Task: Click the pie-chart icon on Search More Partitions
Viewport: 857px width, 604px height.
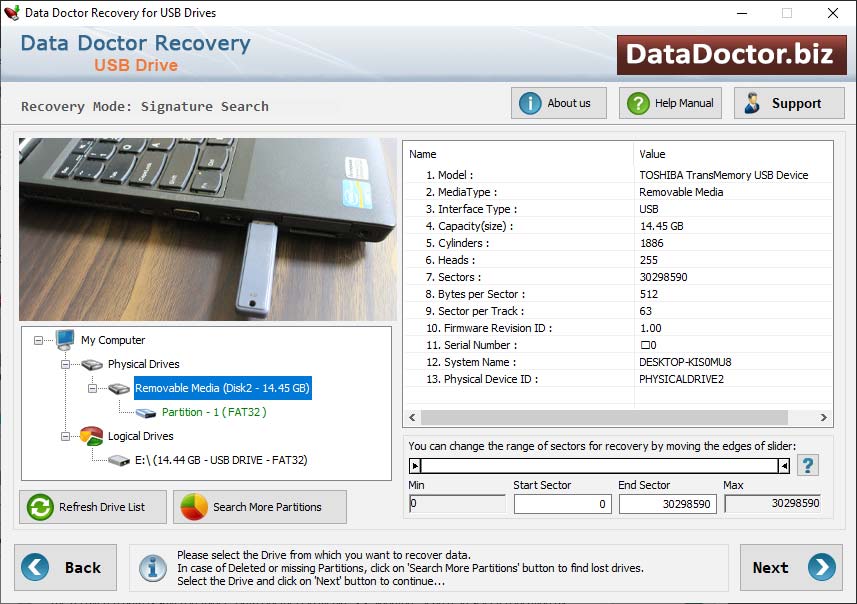Action: click(191, 507)
